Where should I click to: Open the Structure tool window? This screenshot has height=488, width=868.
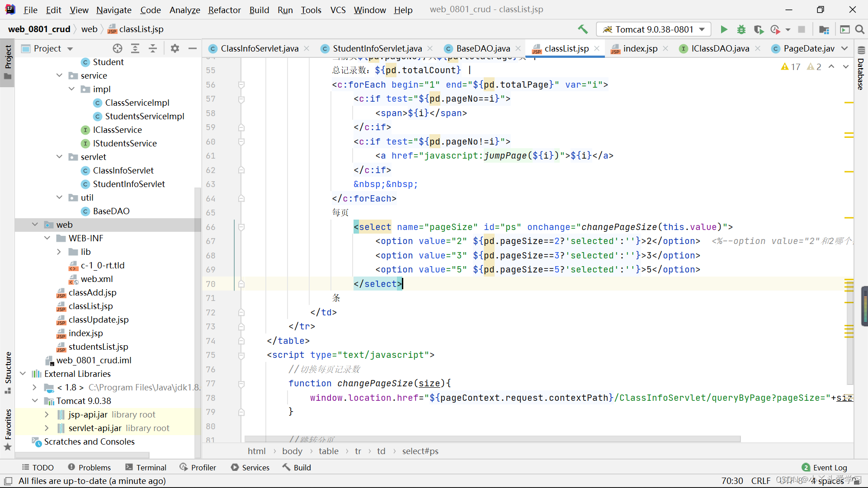coord(8,372)
